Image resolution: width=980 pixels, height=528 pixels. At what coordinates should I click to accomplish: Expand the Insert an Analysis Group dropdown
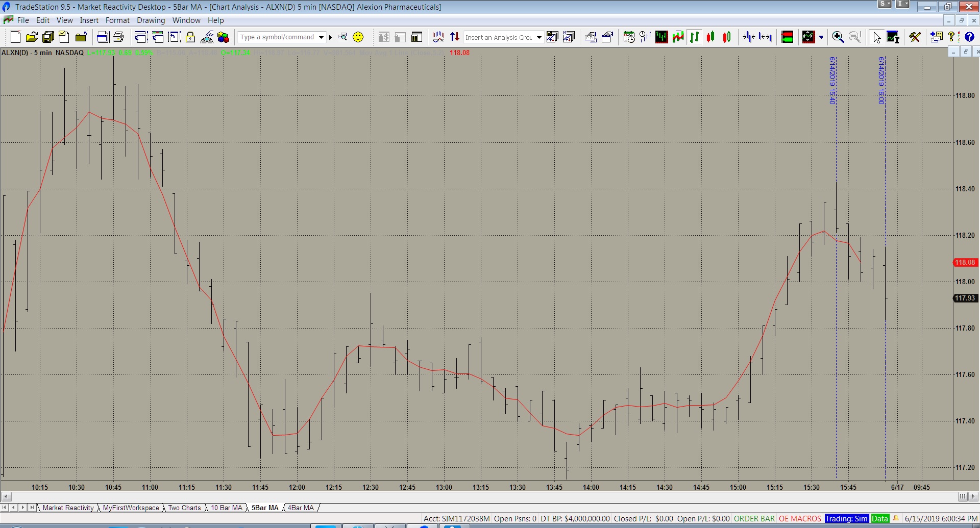coord(539,37)
